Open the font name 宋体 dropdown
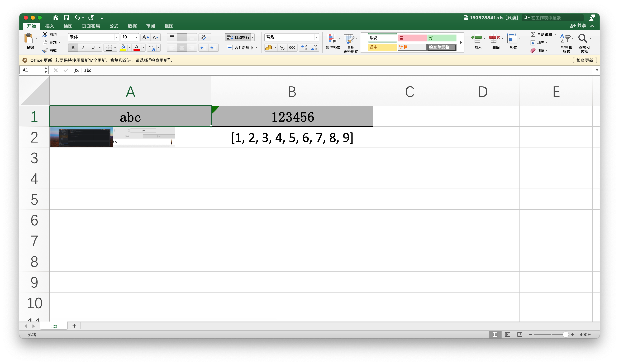 116,37
